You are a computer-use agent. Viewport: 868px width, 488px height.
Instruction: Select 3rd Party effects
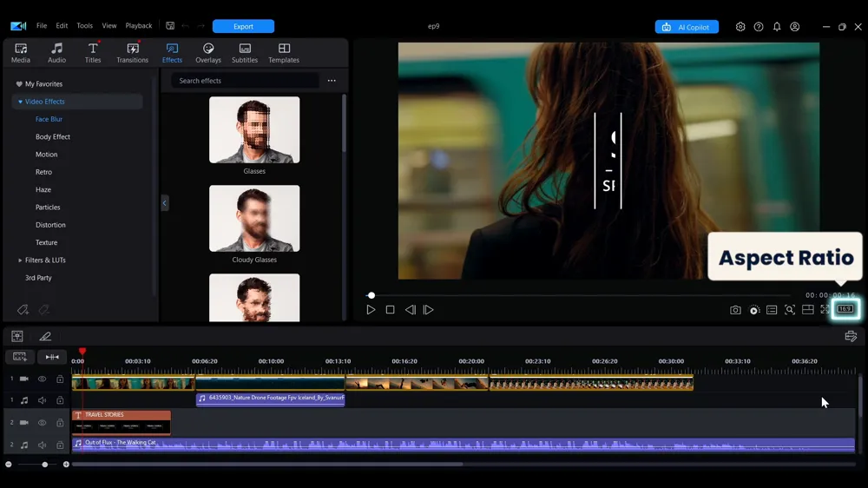pos(38,278)
